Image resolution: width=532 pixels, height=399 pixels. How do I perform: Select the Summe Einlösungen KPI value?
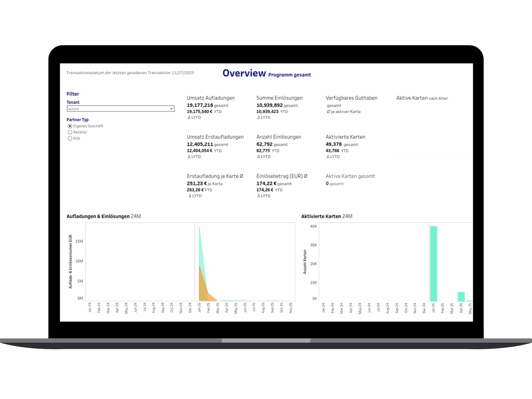coord(269,105)
